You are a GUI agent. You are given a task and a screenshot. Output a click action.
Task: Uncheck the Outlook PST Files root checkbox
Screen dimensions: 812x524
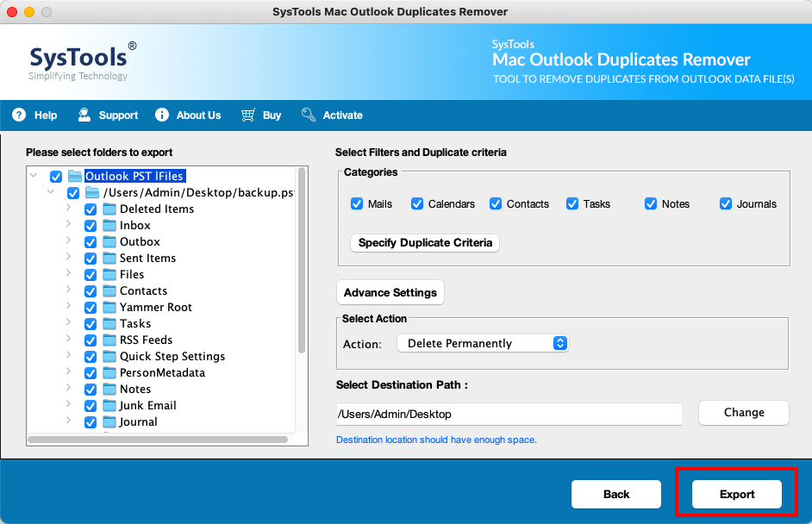click(56, 177)
